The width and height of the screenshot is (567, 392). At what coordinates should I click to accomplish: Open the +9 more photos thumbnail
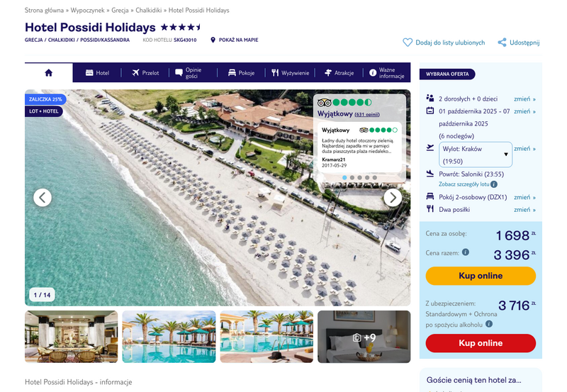[x=364, y=337]
